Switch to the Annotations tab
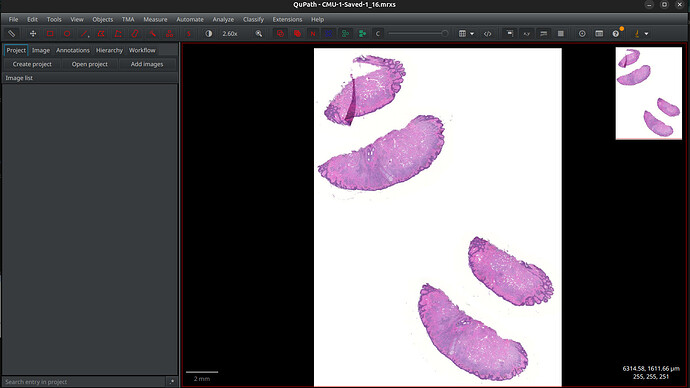This screenshot has width=690, height=388. [73, 50]
